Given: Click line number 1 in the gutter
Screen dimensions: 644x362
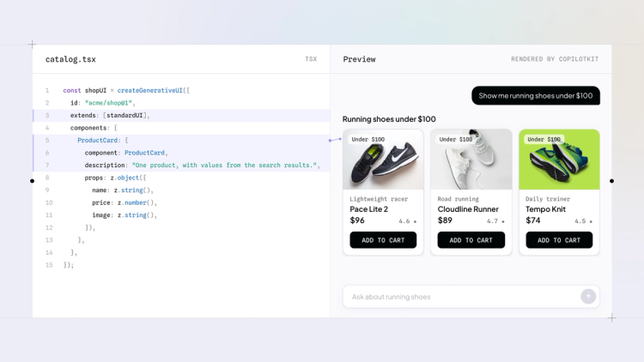Looking at the screenshot, I should click(x=47, y=90).
